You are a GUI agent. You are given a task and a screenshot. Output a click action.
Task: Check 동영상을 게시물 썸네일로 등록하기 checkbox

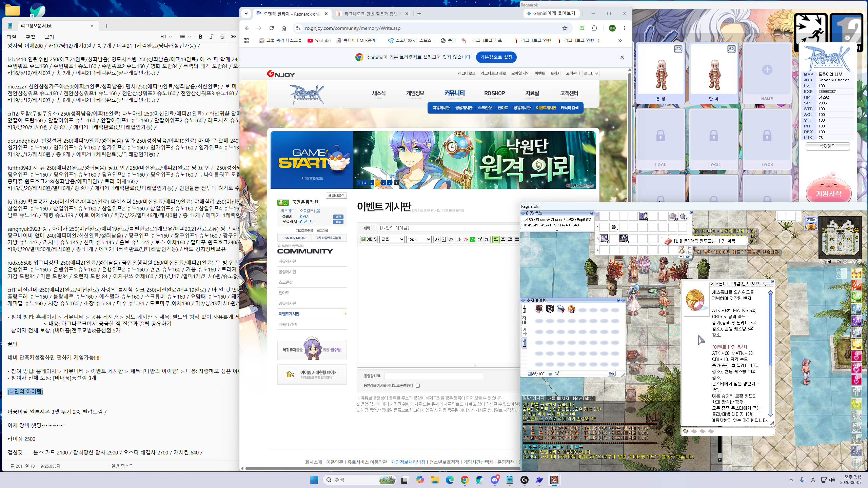pyautogui.click(x=418, y=386)
